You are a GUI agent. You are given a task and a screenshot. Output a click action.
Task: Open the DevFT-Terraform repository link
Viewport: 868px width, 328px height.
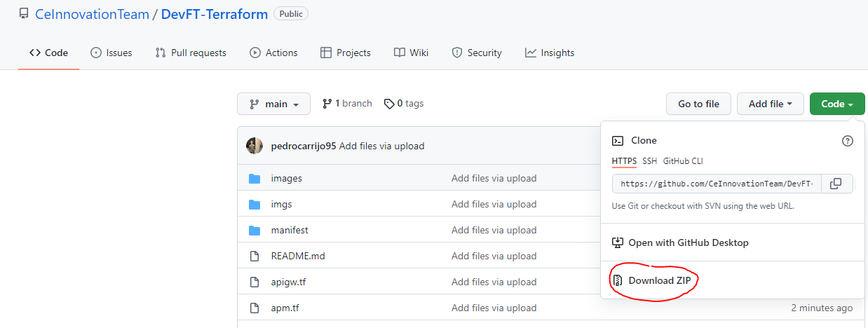tap(215, 14)
